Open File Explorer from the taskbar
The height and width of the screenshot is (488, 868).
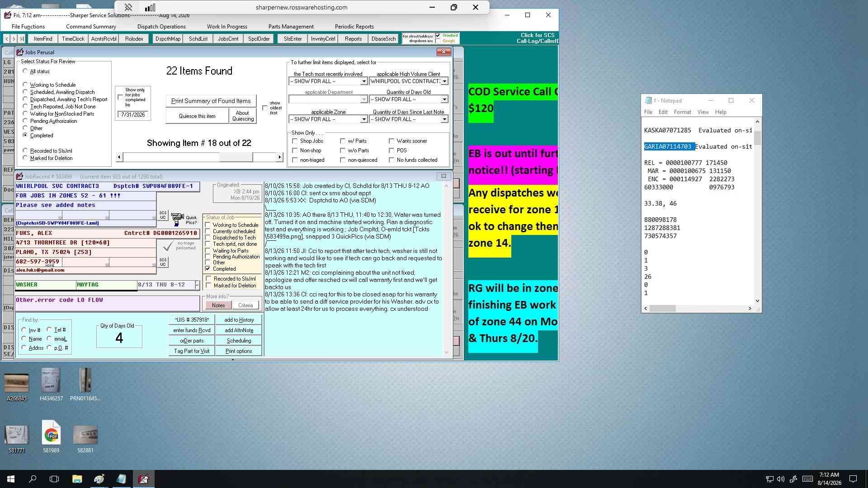[77, 479]
